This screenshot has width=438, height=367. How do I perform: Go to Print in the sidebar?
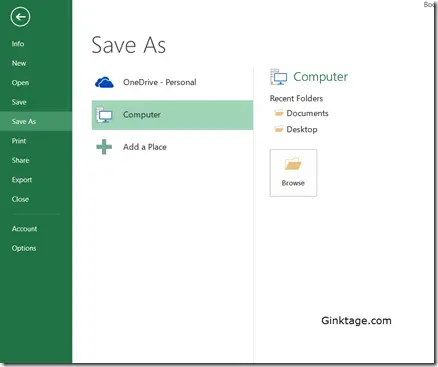[x=19, y=141]
